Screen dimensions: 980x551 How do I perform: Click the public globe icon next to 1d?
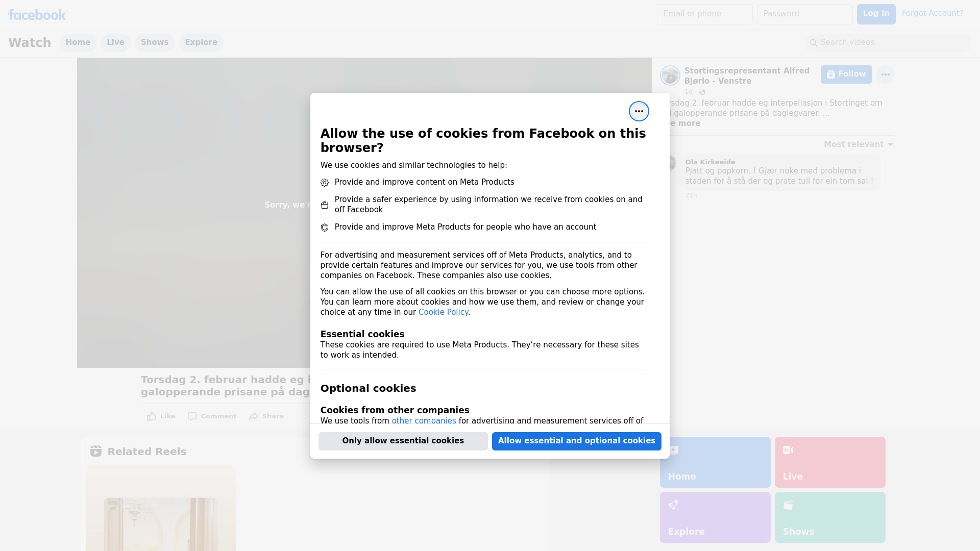tap(702, 92)
